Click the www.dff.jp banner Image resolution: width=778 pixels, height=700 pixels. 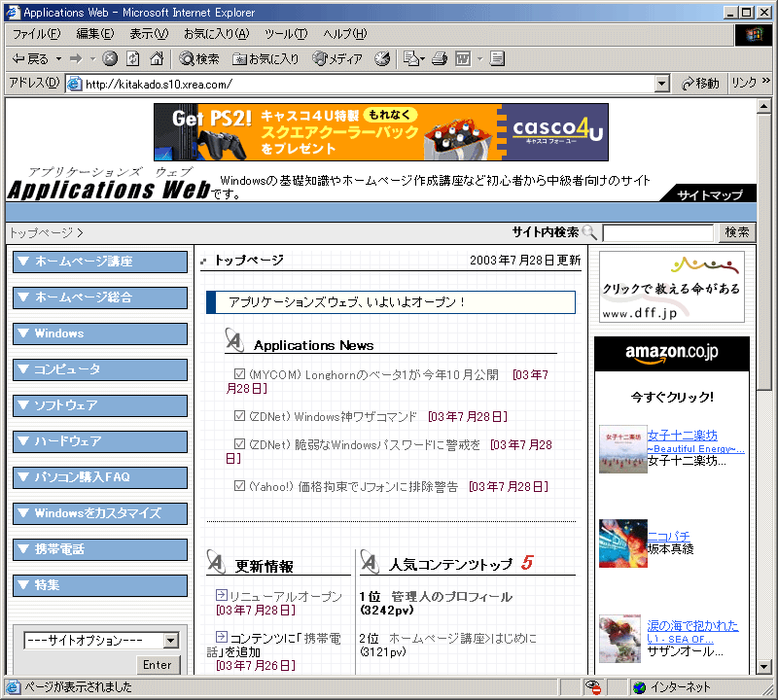pos(672,287)
